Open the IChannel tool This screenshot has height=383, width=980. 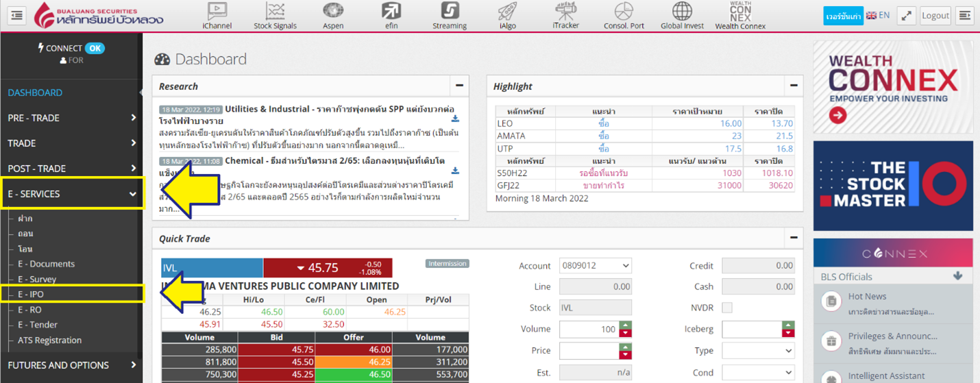coord(217,16)
